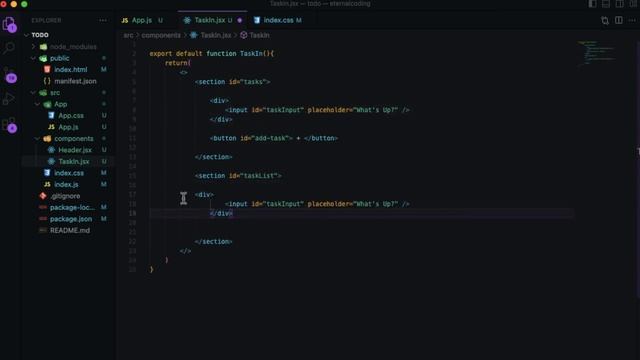Open the .gitignore file
640x360 pixels.
pos(65,196)
